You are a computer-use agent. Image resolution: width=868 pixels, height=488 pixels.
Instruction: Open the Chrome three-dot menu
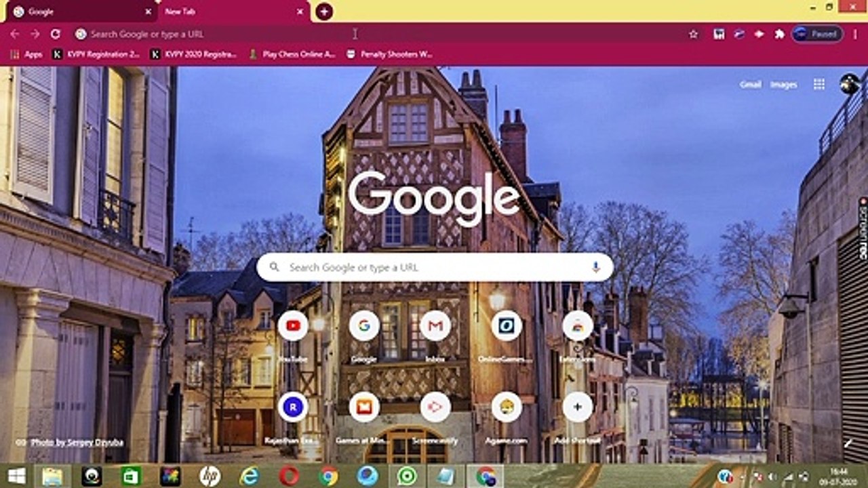click(x=856, y=34)
